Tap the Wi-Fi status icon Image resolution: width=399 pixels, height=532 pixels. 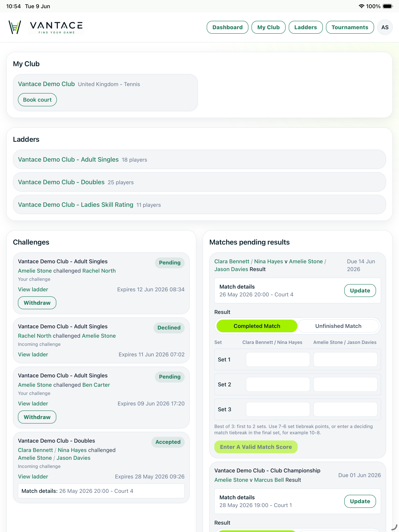361,6
